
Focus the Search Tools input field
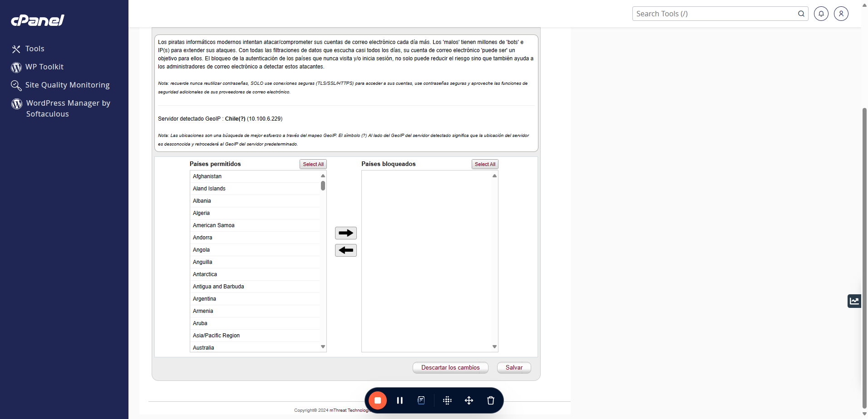715,14
